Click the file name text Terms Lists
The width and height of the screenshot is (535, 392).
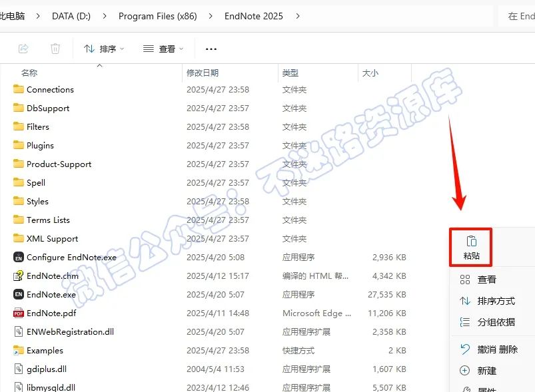click(48, 220)
